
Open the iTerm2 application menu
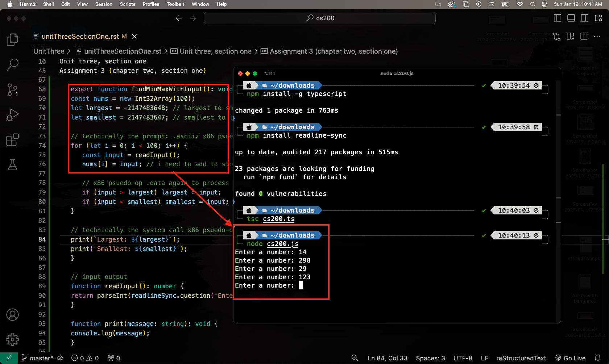[28, 4]
